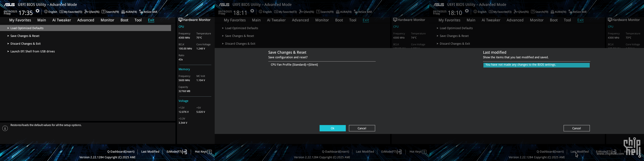The image size is (644, 161).
Task: Cancel the Last modified dialog
Action: [576, 128]
